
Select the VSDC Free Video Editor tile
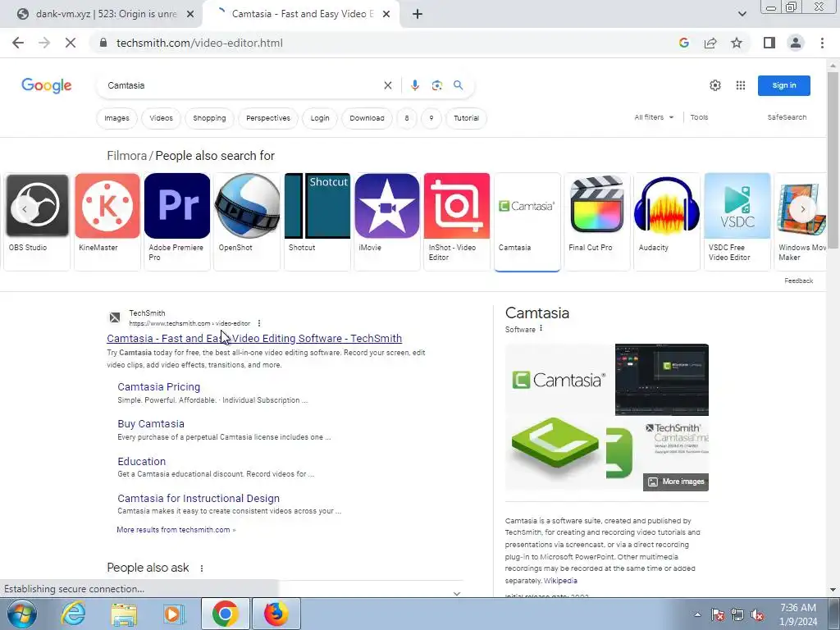coord(737,221)
